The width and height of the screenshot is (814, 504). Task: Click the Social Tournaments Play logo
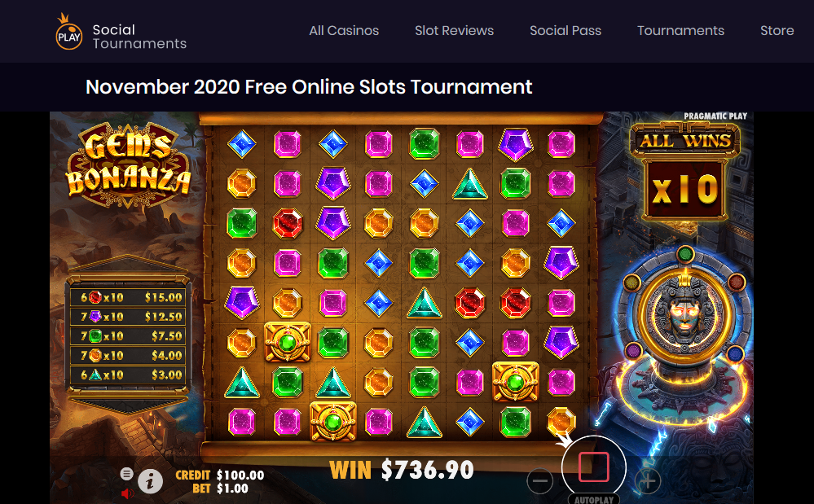121,32
